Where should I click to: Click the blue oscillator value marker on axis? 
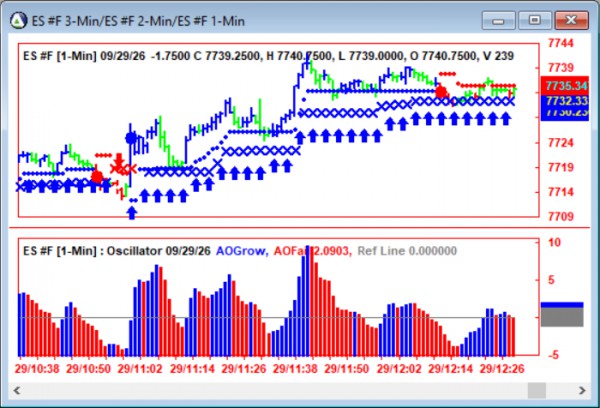(562, 305)
